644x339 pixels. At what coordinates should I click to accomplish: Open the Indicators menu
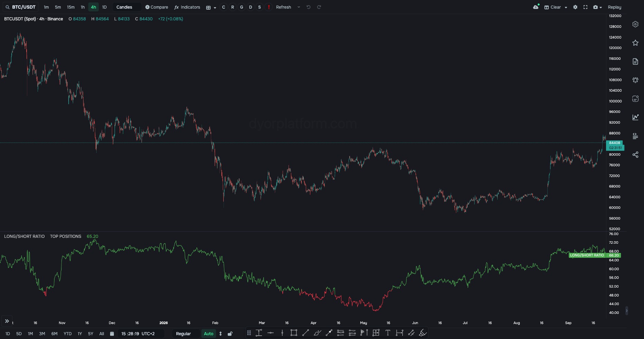tap(187, 7)
